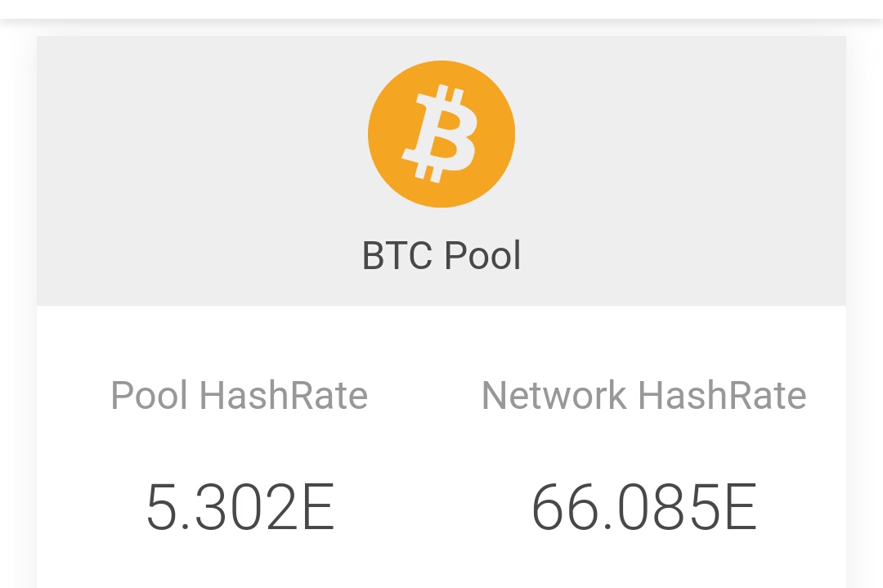Click the empty space between the hashrate values
Screen dimensions: 883x588
433,507
